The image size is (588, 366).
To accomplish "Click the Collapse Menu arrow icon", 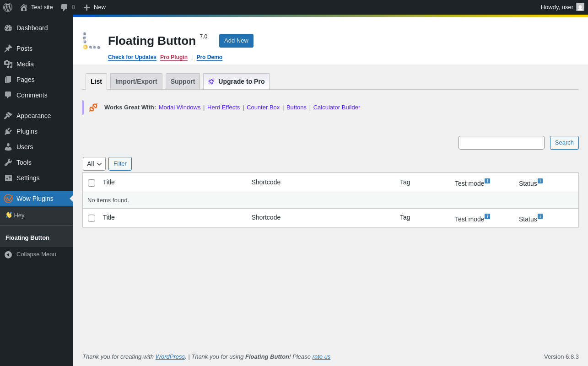I will [8, 255].
